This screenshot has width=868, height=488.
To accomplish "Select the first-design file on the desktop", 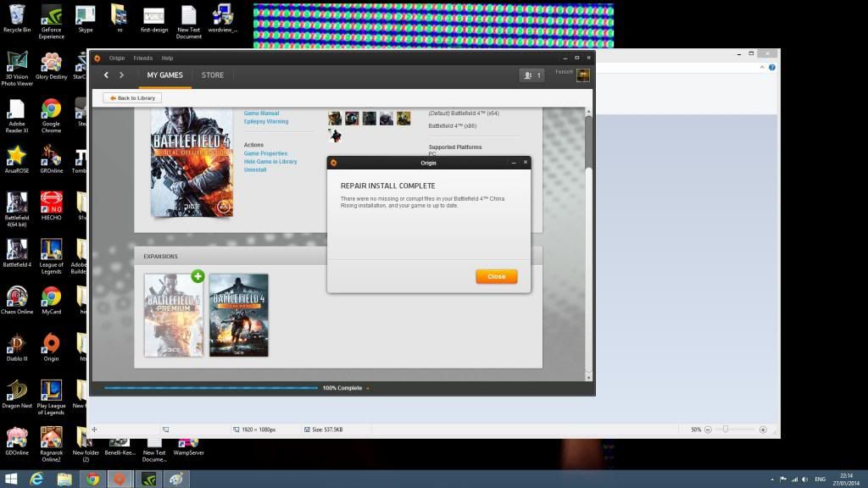I will pyautogui.click(x=154, y=19).
